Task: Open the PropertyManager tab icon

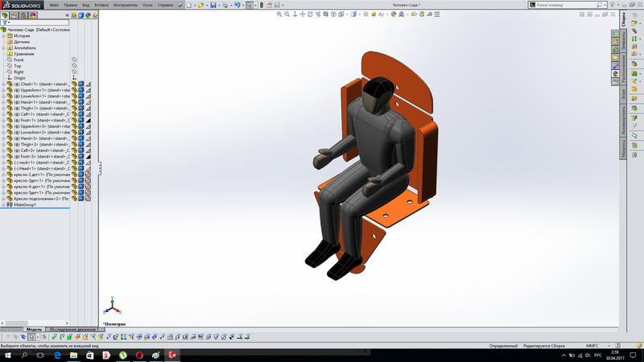Action: [x=15, y=14]
